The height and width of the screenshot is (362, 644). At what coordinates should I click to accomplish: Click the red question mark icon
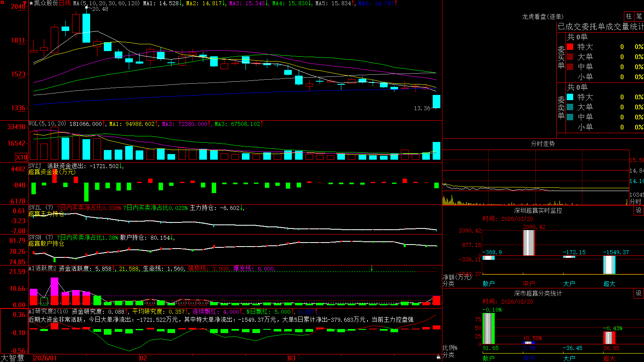(25, 4)
